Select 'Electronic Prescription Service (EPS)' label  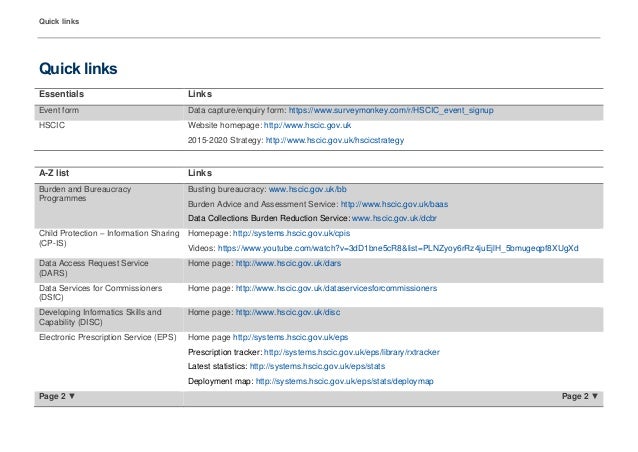tap(108, 338)
